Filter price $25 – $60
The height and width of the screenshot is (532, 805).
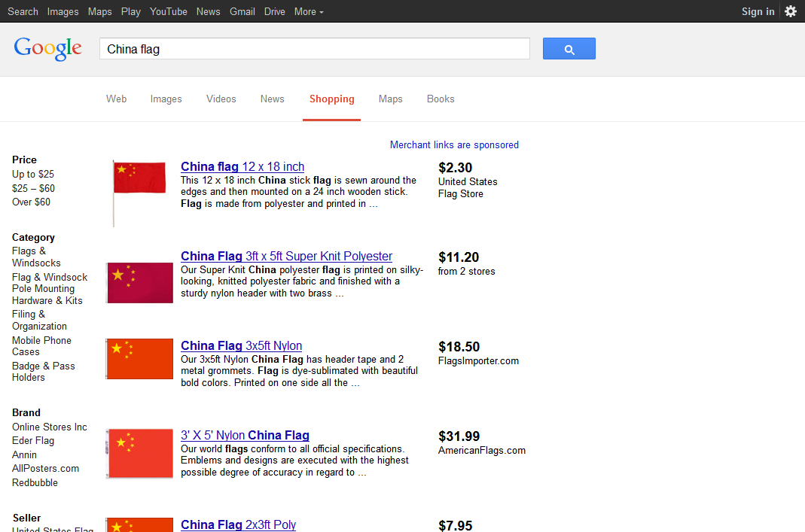(33, 188)
